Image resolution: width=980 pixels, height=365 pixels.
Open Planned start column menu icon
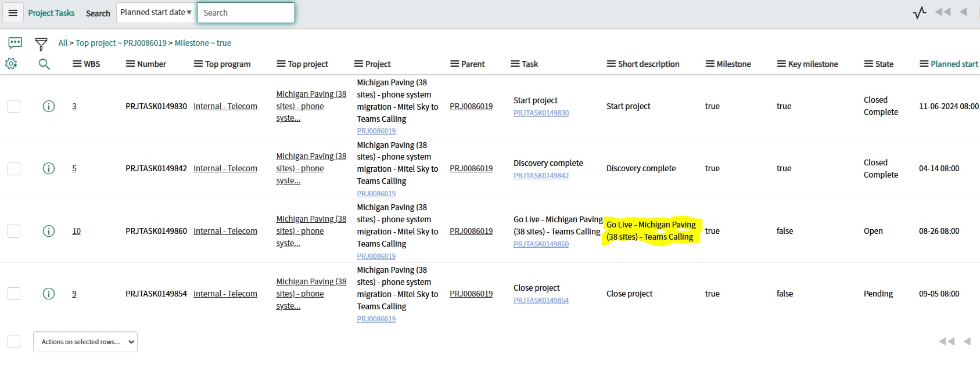(924, 64)
